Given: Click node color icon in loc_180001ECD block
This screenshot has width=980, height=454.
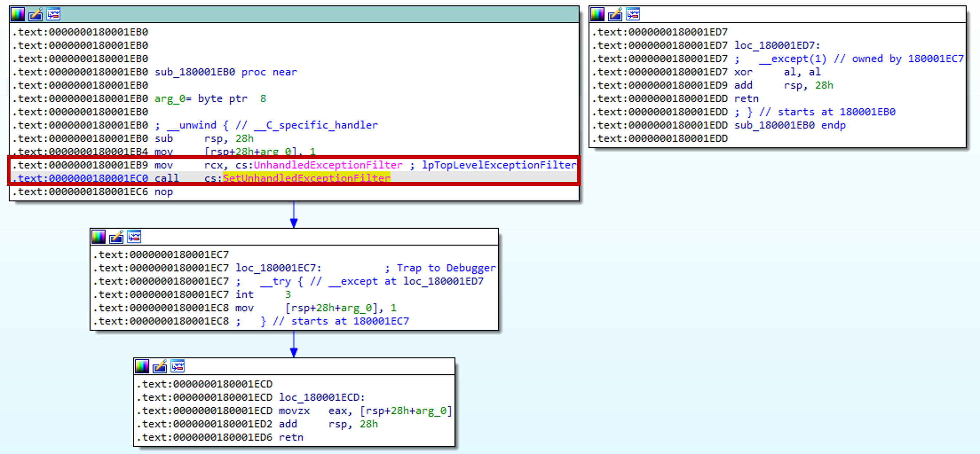Looking at the screenshot, I should tap(142, 366).
